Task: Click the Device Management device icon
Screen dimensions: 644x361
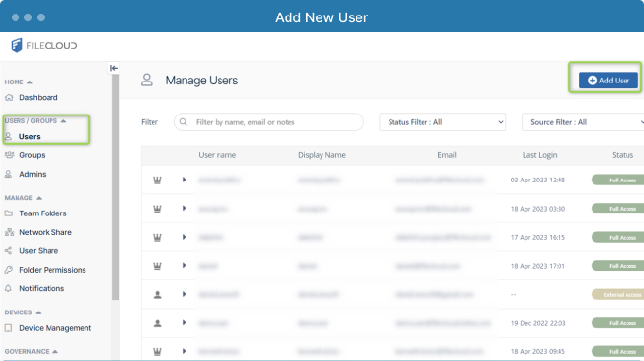Action: click(x=8, y=328)
